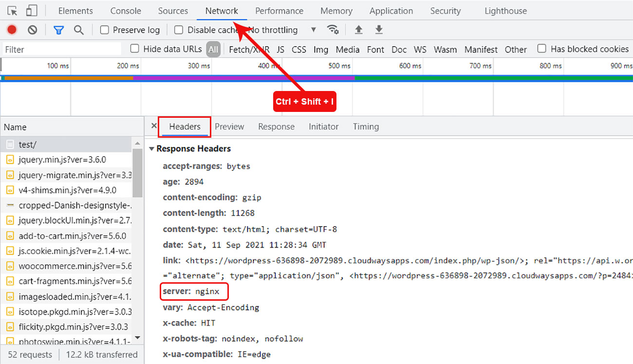This screenshot has width=633, height=364.
Task: Collapse the Response Headers section
Action: (152, 149)
